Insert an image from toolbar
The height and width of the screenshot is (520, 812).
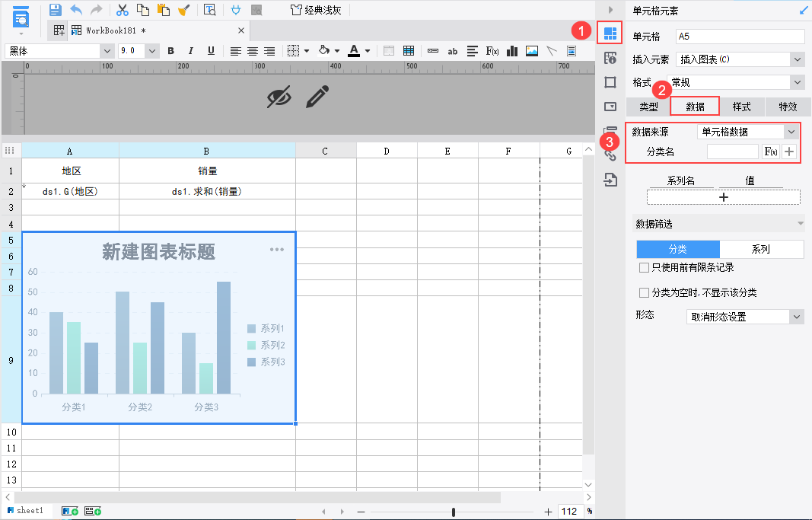(x=532, y=51)
